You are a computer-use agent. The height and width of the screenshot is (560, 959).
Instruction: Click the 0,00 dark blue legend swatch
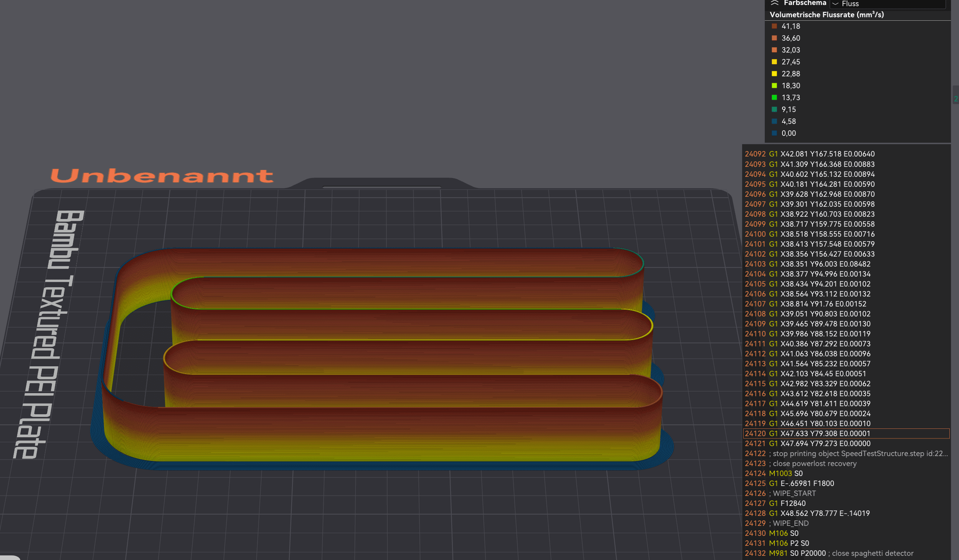[774, 133]
